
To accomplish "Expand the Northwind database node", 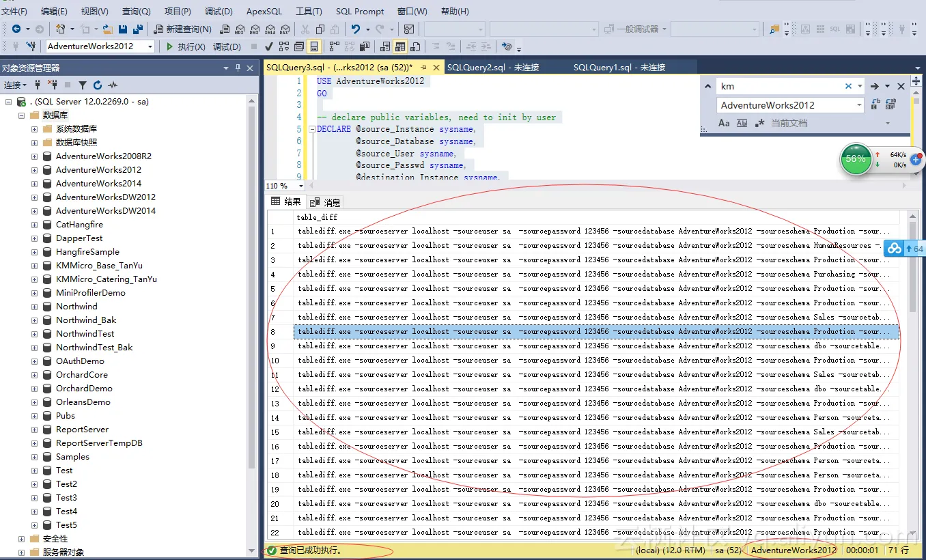I will (34, 306).
